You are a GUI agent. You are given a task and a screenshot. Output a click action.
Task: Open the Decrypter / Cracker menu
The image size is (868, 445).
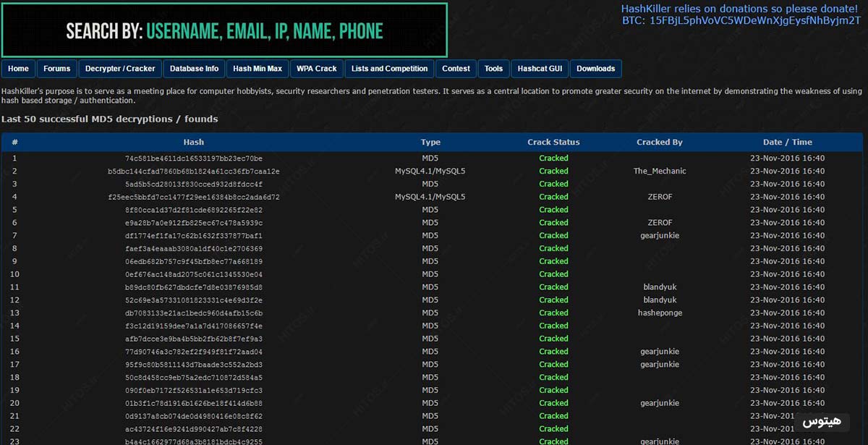pos(120,69)
